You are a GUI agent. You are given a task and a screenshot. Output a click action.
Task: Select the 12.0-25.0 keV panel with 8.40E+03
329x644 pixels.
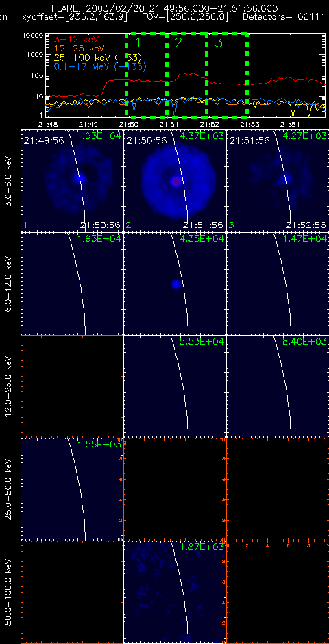(x=278, y=386)
